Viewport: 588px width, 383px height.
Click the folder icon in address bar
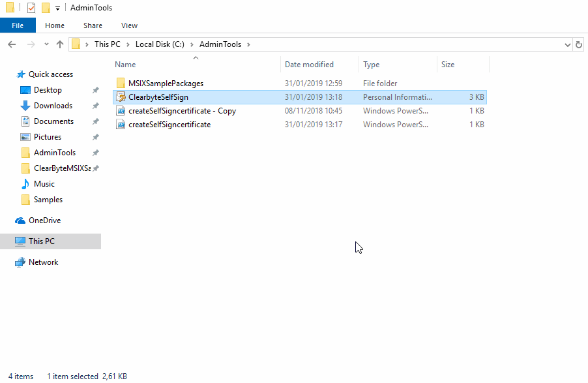[76, 44]
